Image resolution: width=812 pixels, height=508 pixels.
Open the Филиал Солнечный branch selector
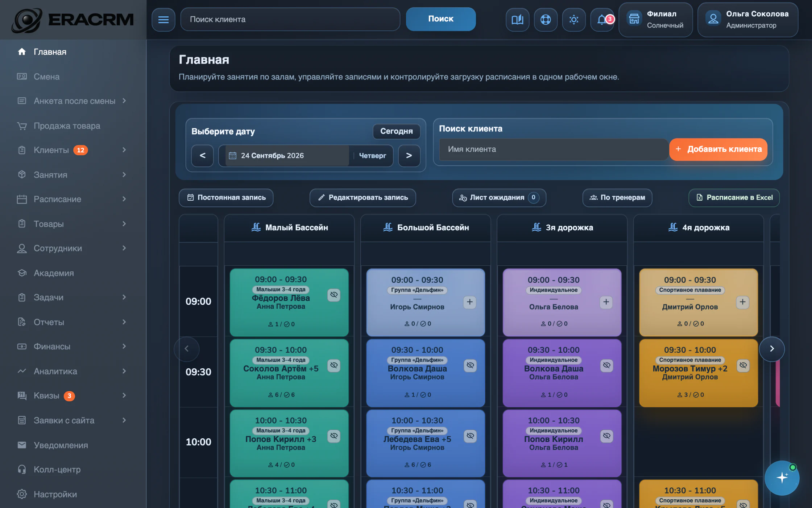(655, 20)
